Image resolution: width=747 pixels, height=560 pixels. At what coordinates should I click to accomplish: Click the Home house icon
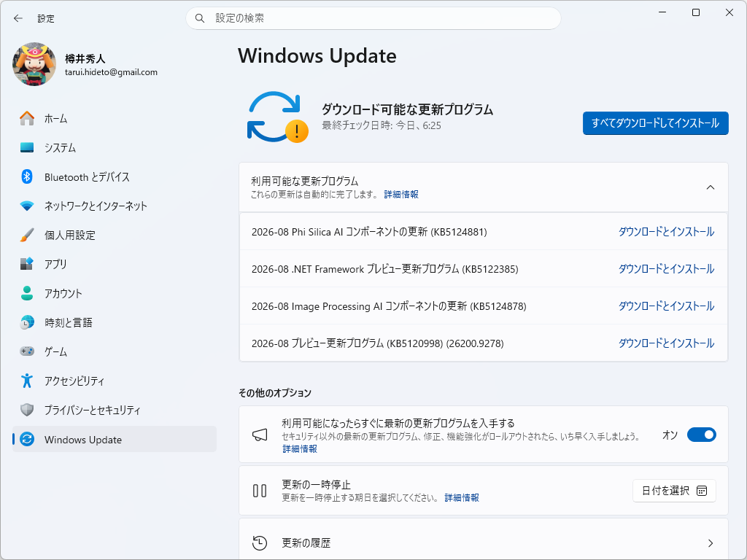click(27, 118)
